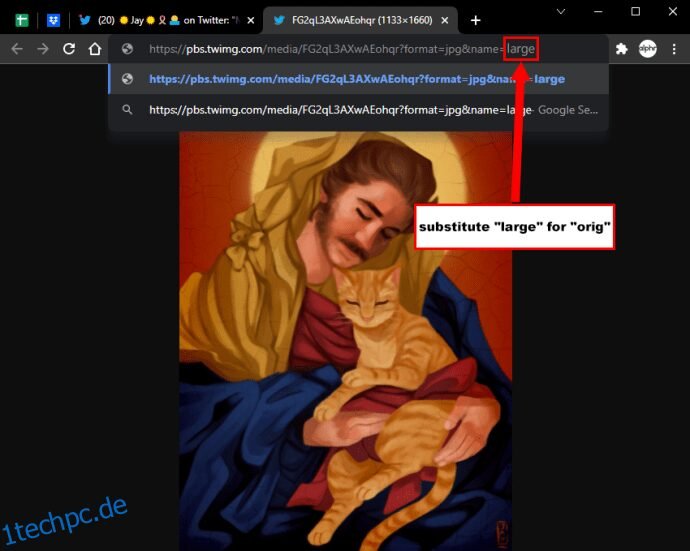Screen dimensions: 690x551
Task: Open the Extensions puzzle-piece icon
Action: tap(621, 49)
